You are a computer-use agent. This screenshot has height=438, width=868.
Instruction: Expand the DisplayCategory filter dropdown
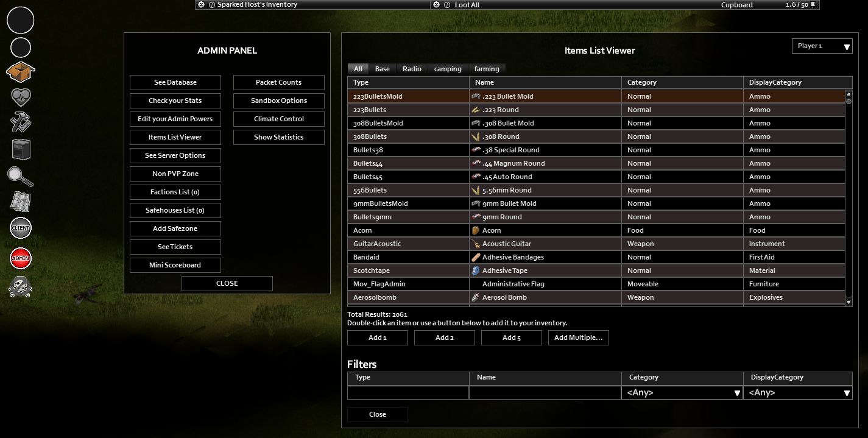[798, 393]
